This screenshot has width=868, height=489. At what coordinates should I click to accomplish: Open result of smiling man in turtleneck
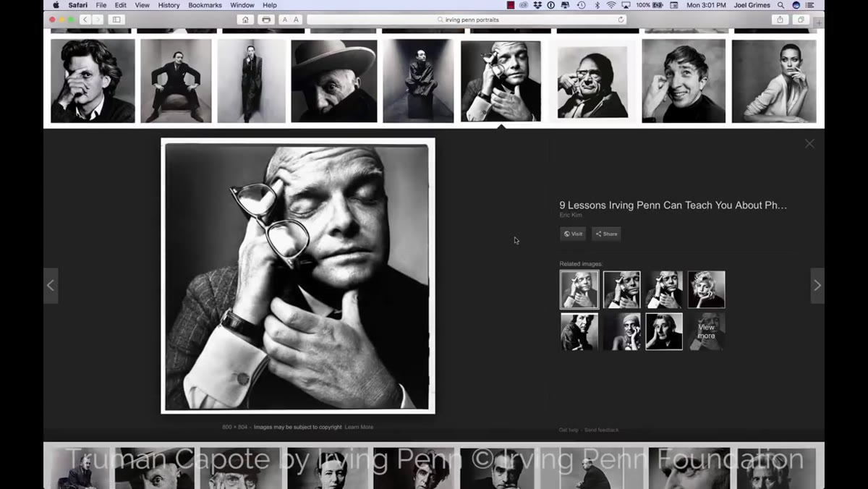[x=684, y=80]
